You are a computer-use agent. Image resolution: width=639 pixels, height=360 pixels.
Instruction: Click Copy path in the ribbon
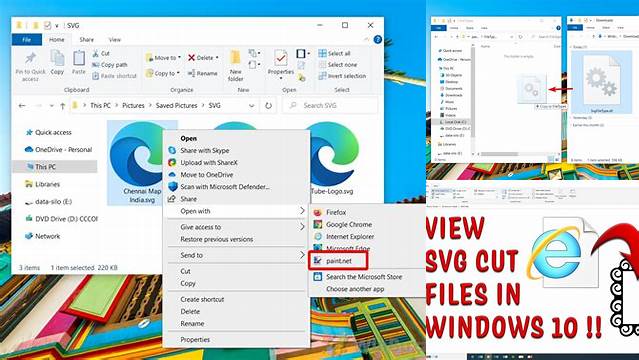(110, 65)
